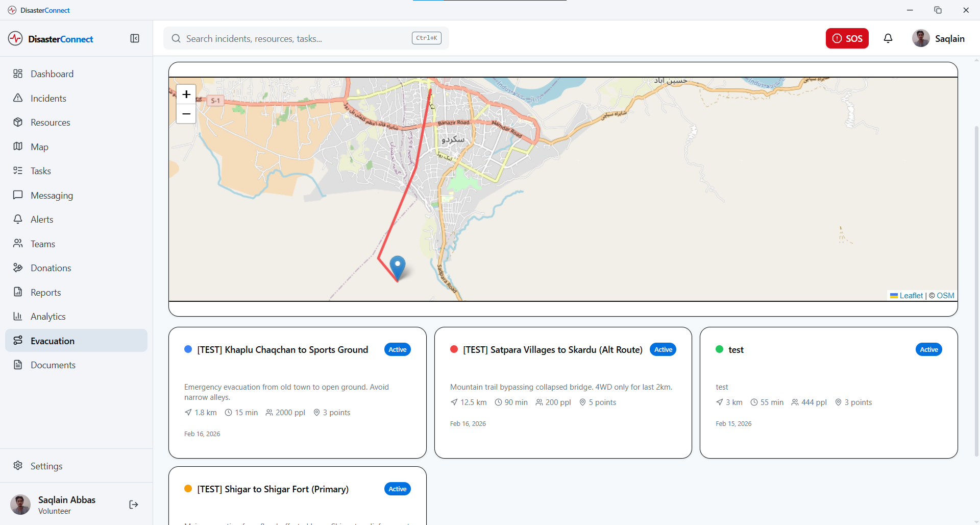Click the logout icon beside Saqlain Abbas

(134, 505)
